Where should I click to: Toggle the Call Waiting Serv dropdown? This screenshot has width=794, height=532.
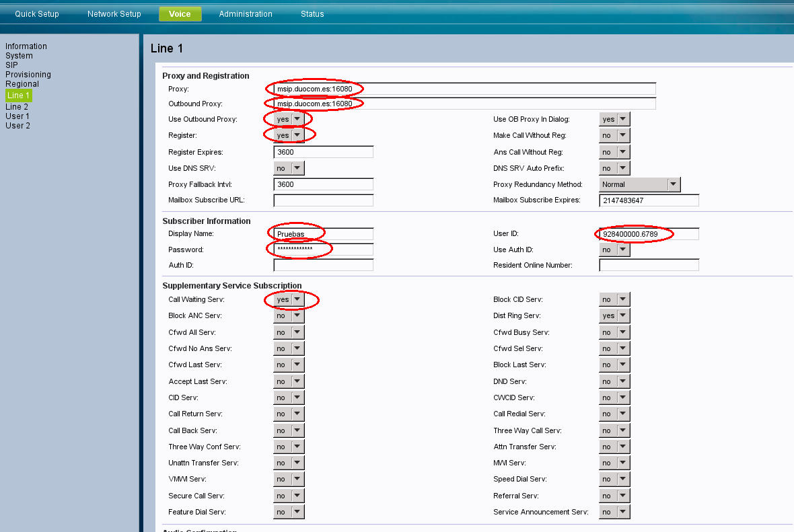tap(289, 299)
